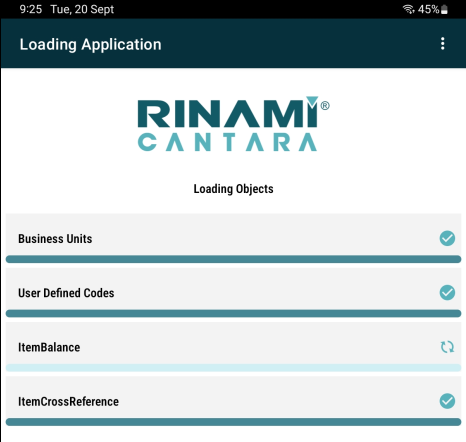This screenshot has height=442, width=466.
Task: Click the ItemBalance light progress bar
Action: 233,368
